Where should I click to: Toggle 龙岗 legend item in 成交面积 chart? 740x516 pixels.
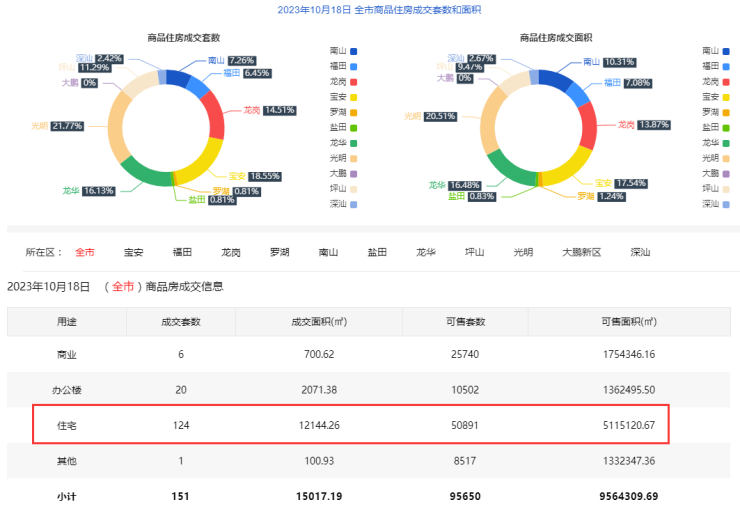[x=718, y=81]
